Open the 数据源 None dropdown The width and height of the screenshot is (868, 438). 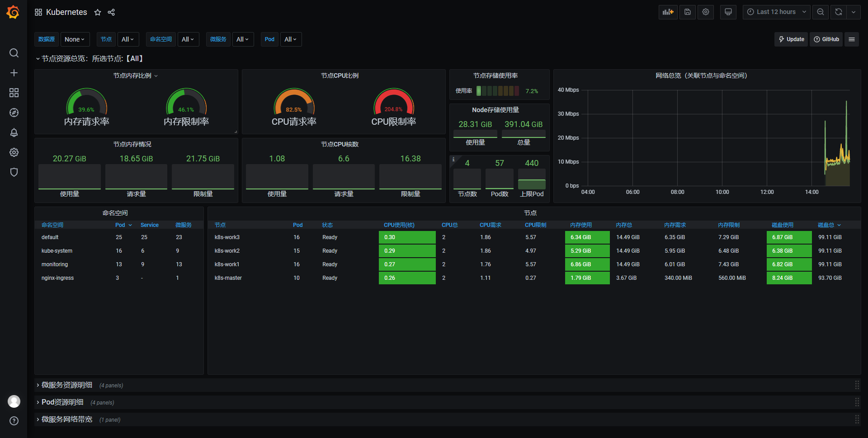pyautogui.click(x=75, y=39)
